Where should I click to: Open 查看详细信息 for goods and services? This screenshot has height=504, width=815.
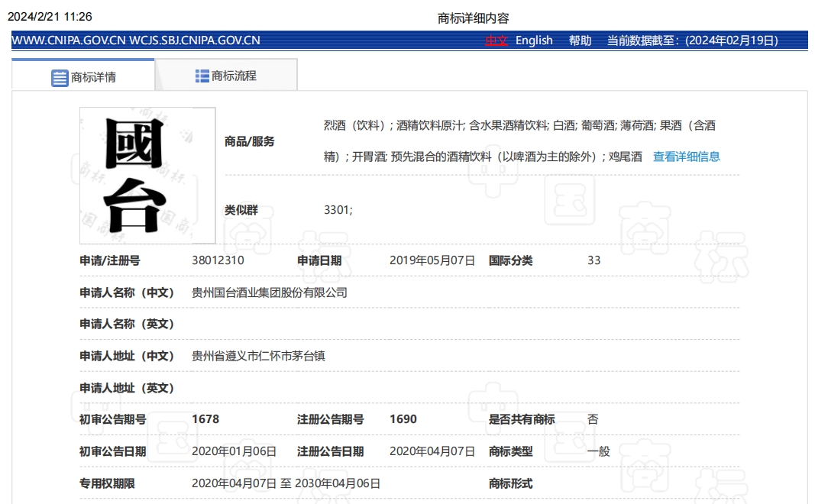click(686, 157)
